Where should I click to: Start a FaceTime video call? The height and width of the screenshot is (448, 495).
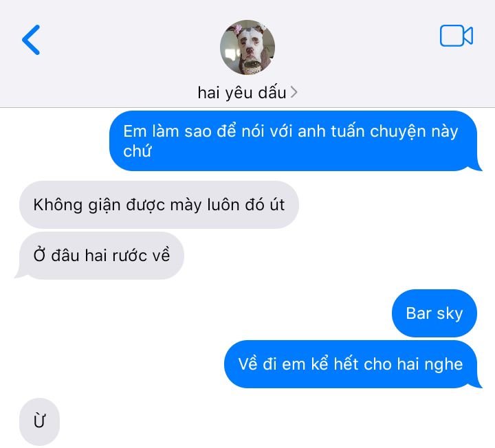click(x=456, y=35)
